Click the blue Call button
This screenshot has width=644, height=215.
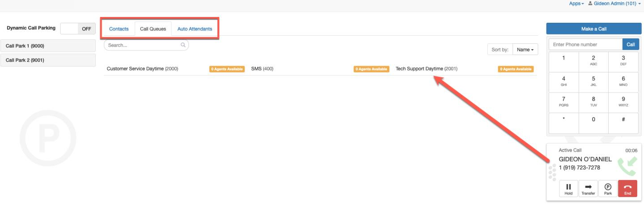[x=631, y=45]
